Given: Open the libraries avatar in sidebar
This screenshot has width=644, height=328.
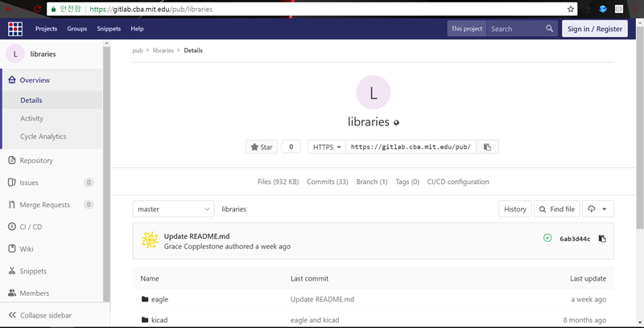Looking at the screenshot, I should [15, 54].
